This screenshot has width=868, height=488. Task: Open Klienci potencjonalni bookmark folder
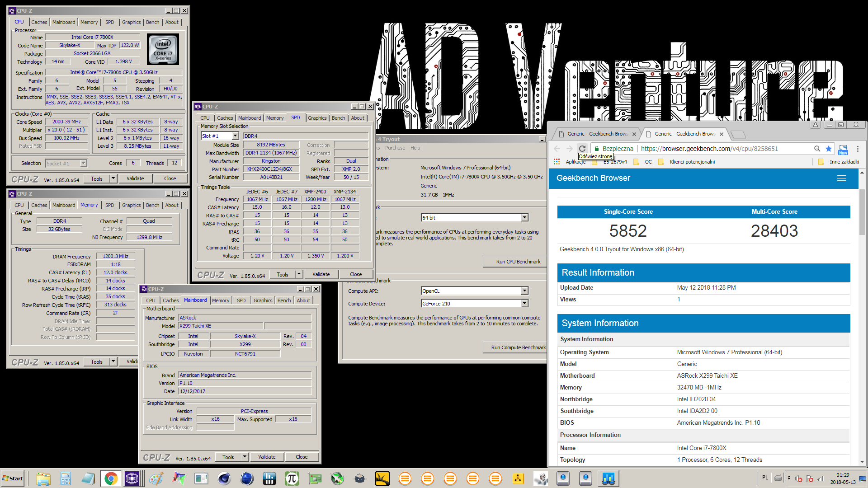[687, 162]
